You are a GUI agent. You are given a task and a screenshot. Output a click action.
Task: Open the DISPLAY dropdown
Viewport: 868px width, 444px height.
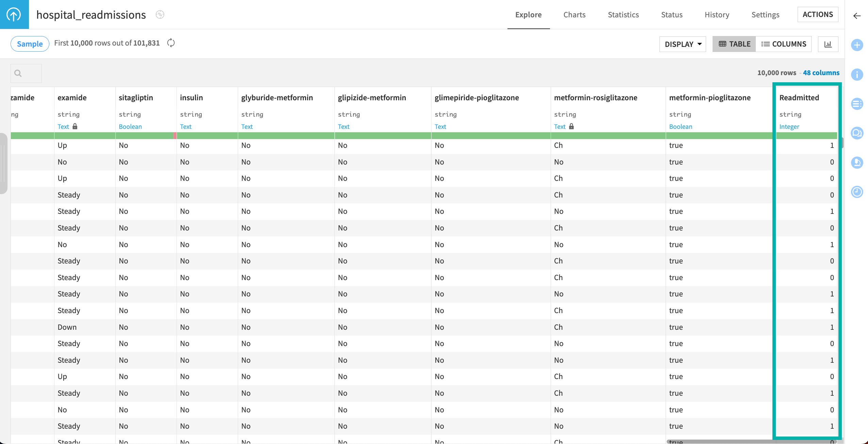(683, 44)
